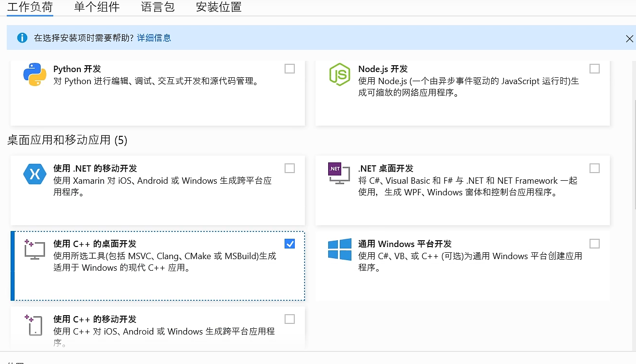
Task: Click the Xamarin cross-platform description text
Action: point(163,186)
